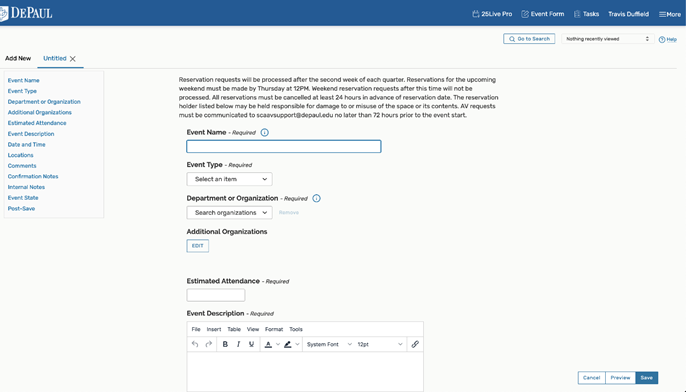Screen dimensions: 687x392
Task: Open the editor Tools menu
Action: [296, 329]
